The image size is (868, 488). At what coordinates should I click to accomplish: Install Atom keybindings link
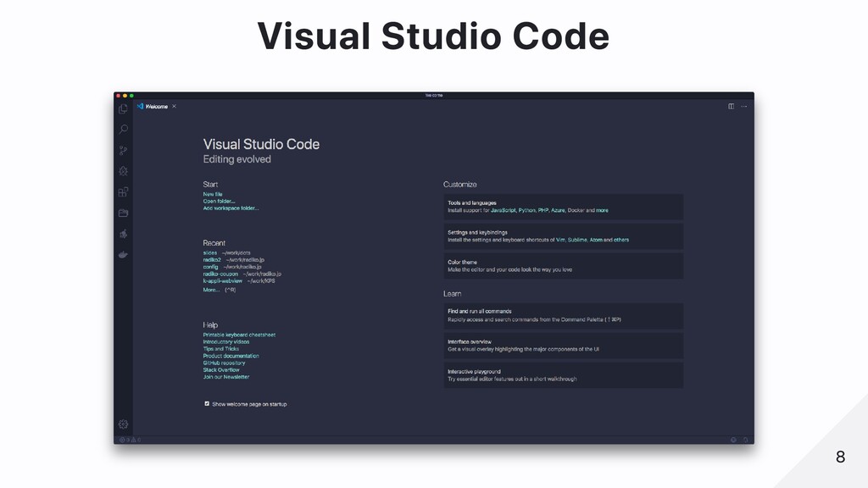596,240
